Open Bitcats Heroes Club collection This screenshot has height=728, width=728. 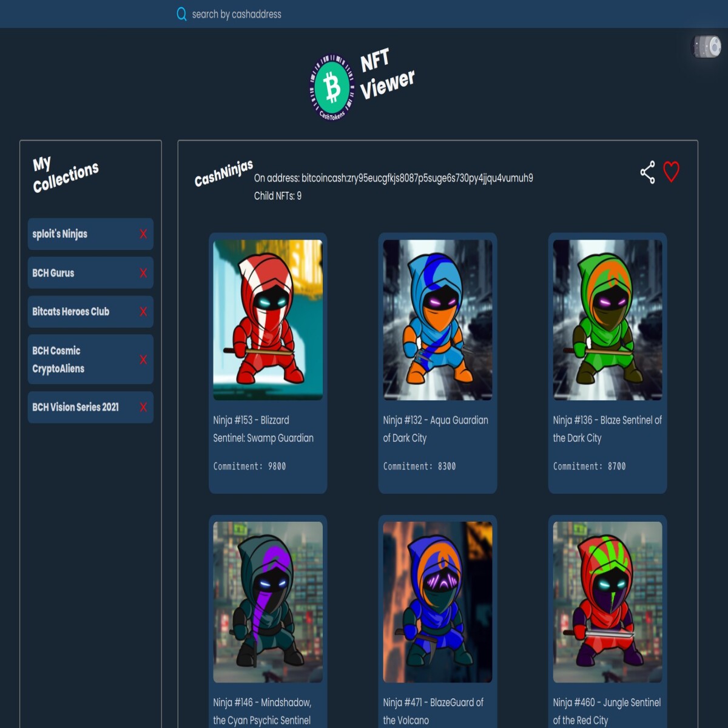pyautogui.click(x=90, y=312)
